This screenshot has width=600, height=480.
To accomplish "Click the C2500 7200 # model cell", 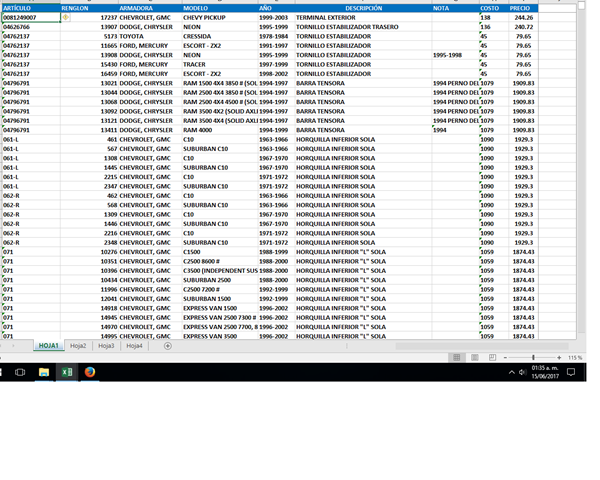I will pyautogui.click(x=220, y=289).
